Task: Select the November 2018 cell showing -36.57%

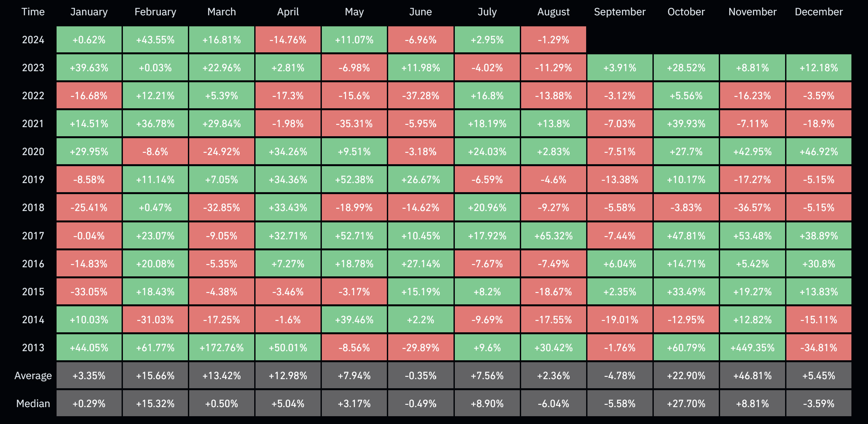Action: coord(752,208)
